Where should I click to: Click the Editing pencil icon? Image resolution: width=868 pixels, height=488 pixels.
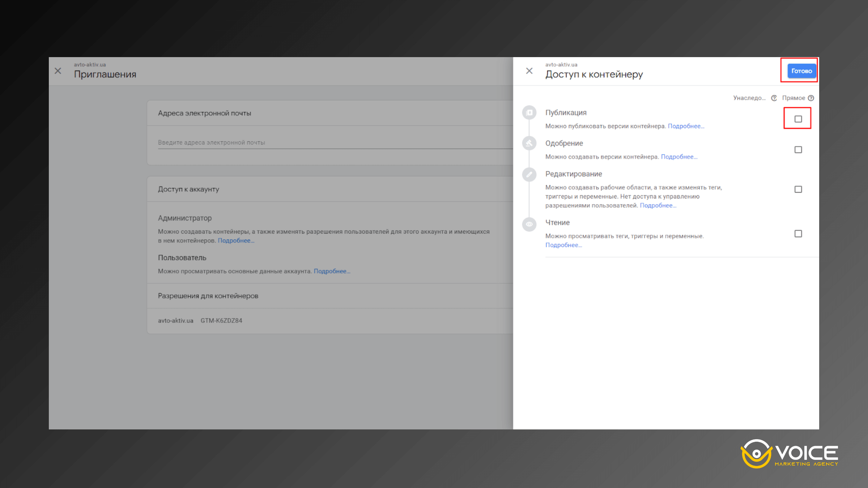coord(529,174)
